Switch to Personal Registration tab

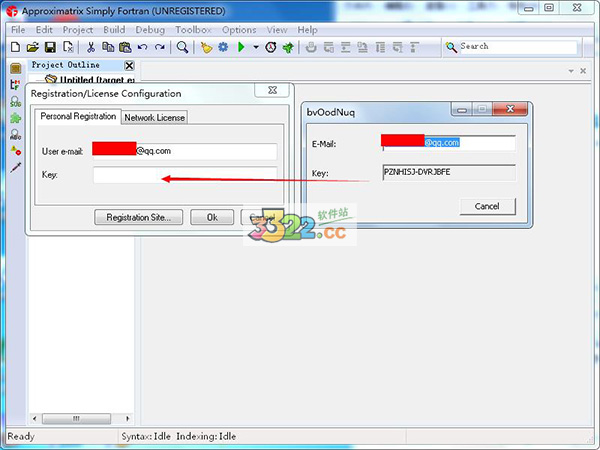pos(78,116)
